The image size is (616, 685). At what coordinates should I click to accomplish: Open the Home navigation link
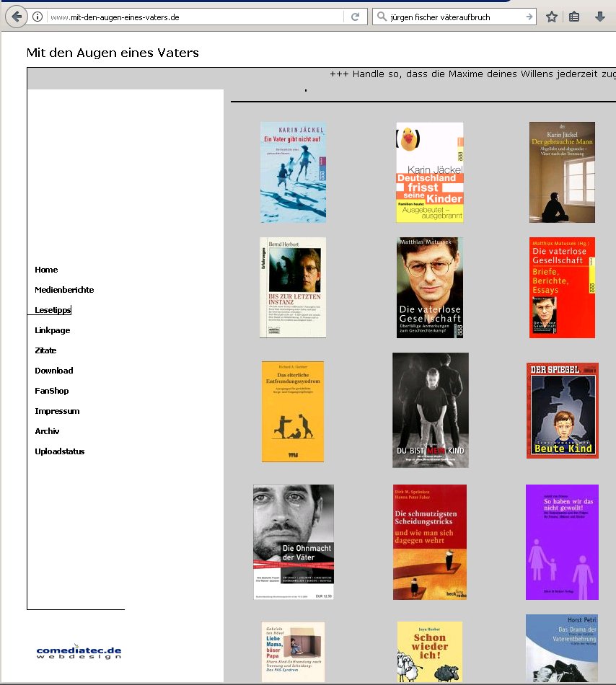pos(46,270)
